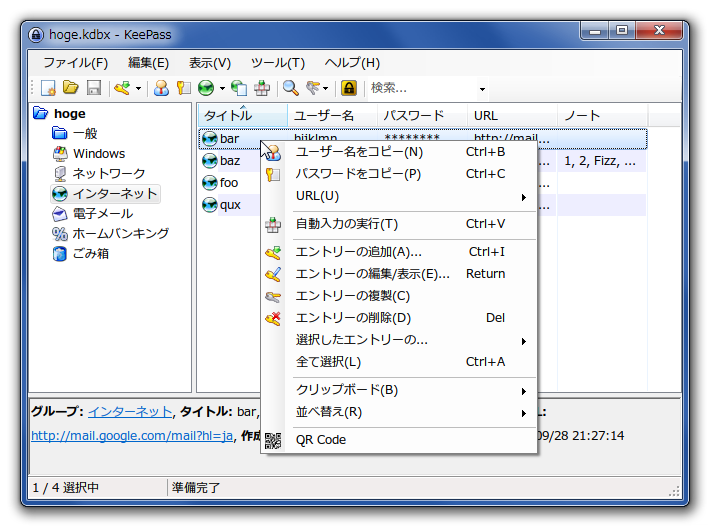The height and width of the screenshot is (527, 710).
Task: Open the ファイル(F) menu
Action: coord(76,62)
